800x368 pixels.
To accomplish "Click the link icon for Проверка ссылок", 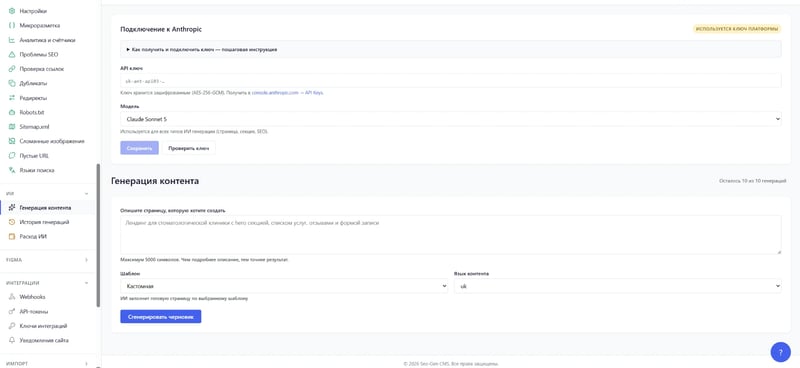I will tap(12, 69).
